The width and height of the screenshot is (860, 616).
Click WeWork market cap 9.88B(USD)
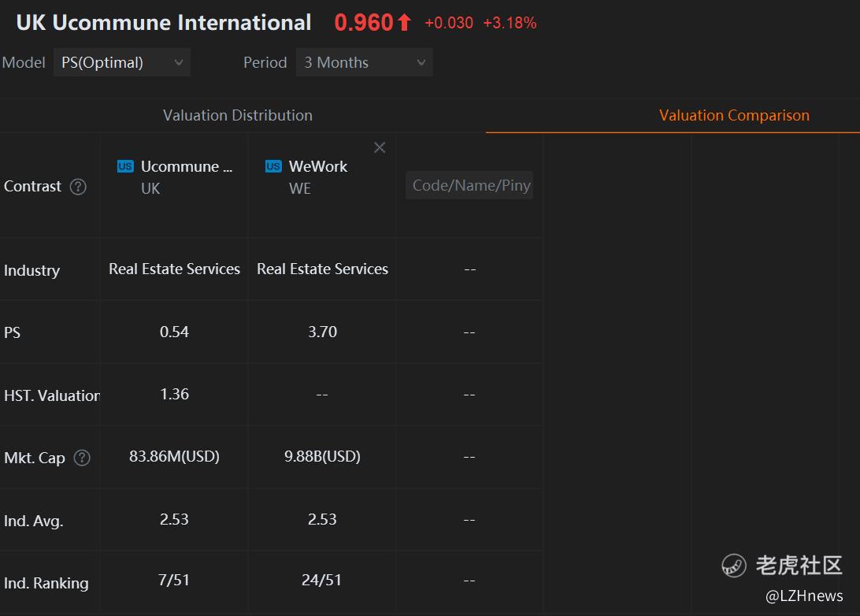pyautogui.click(x=322, y=456)
